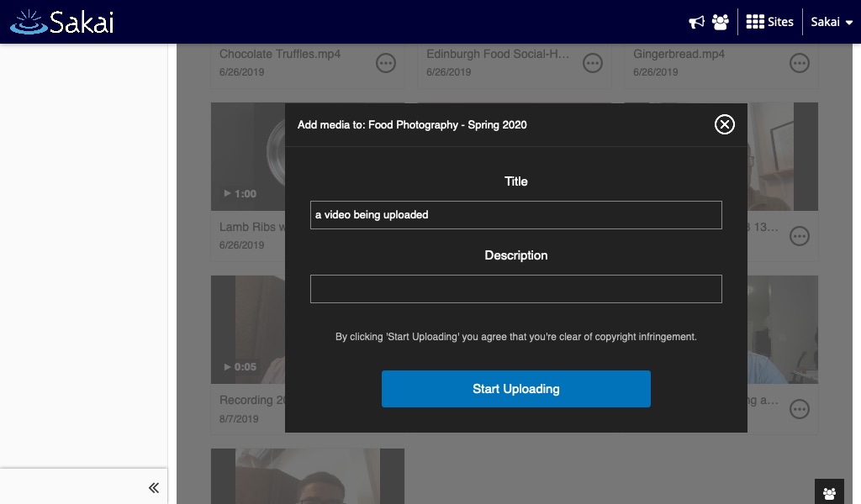Viewport: 861px width, 504px height.
Task: Open the people group icon in header
Action: 720,22
